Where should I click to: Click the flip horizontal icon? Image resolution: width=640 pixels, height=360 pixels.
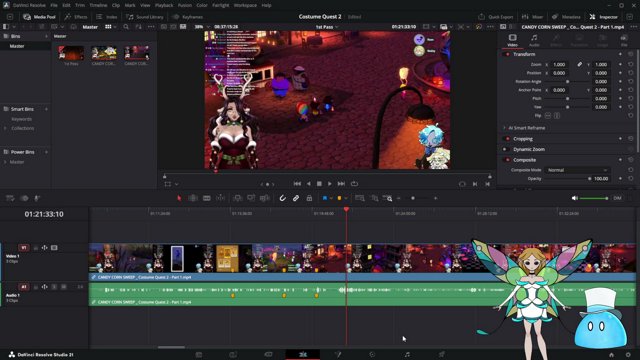pos(548,116)
